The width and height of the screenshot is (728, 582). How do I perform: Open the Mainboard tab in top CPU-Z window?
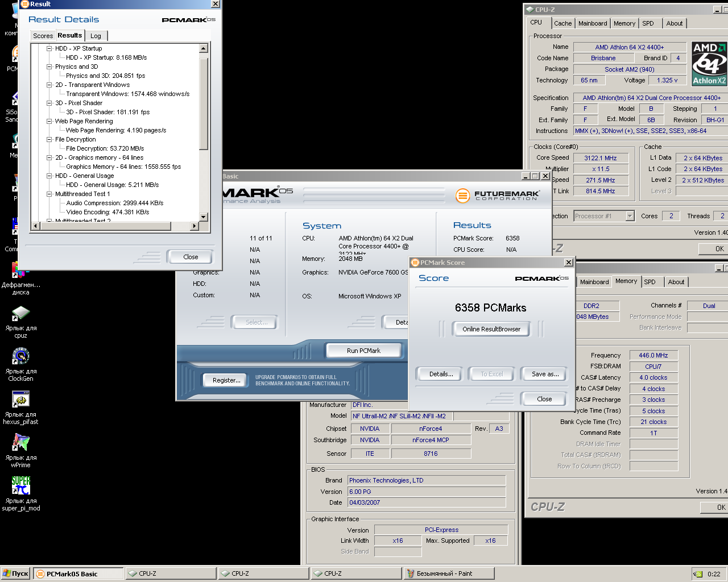593,23
